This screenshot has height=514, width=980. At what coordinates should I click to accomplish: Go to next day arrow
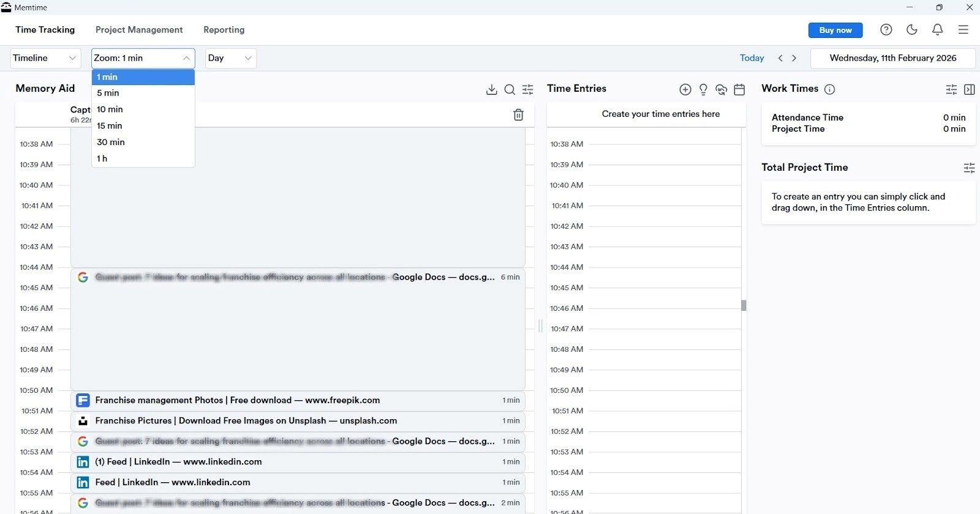(x=794, y=58)
